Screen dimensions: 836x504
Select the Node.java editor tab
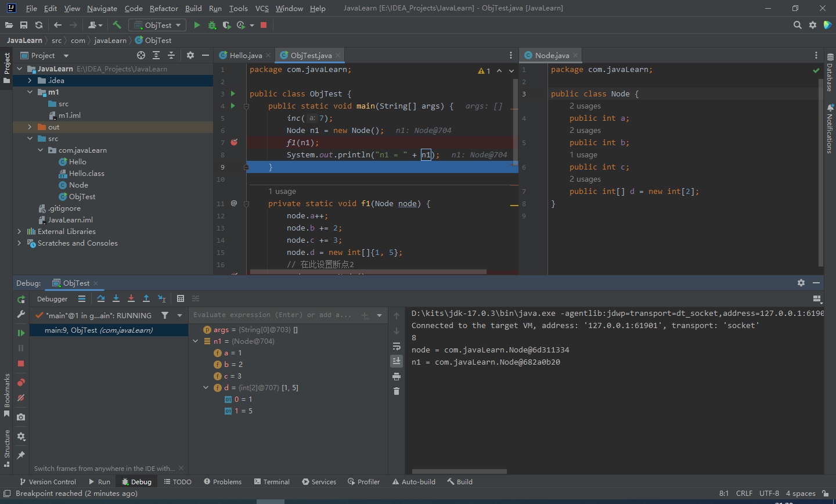pyautogui.click(x=550, y=55)
